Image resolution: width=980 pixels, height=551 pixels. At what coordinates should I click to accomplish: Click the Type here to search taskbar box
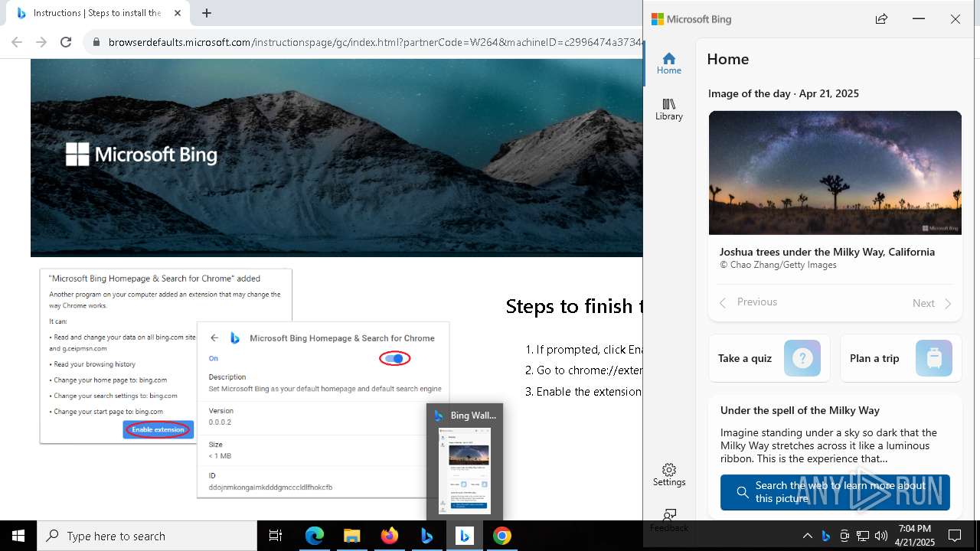click(x=147, y=536)
